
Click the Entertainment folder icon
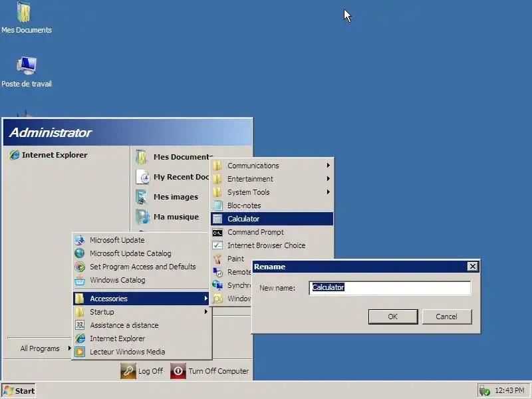point(217,179)
